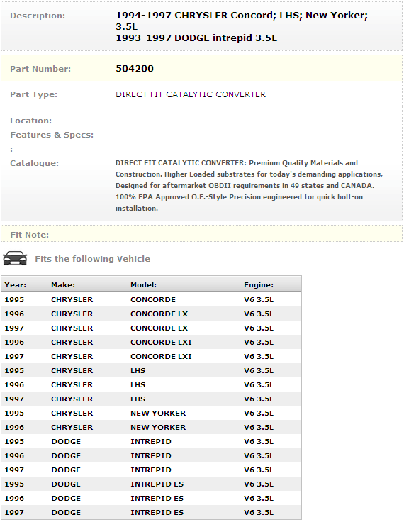Select the 1995 Dodge Intrepid row

[151, 442]
